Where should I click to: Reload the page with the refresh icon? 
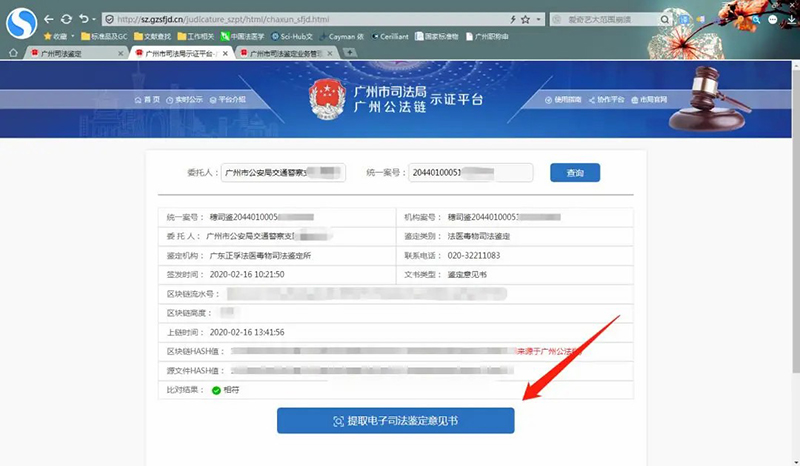click(66, 19)
